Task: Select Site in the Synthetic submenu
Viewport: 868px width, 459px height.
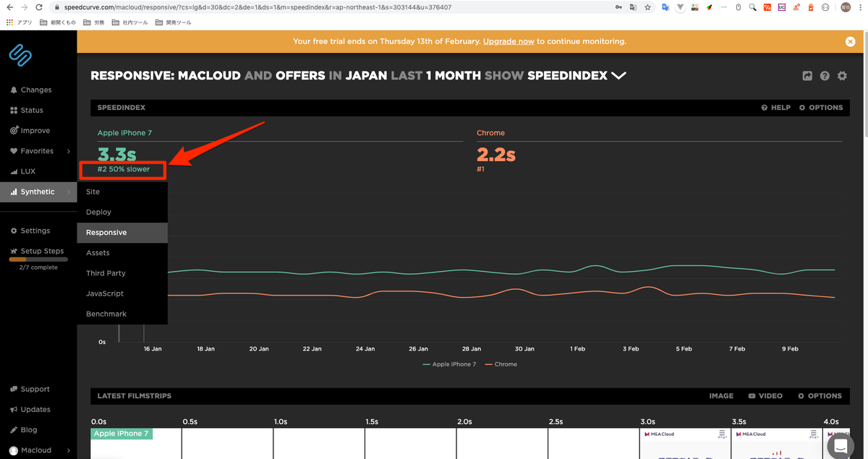Action: (122, 192)
